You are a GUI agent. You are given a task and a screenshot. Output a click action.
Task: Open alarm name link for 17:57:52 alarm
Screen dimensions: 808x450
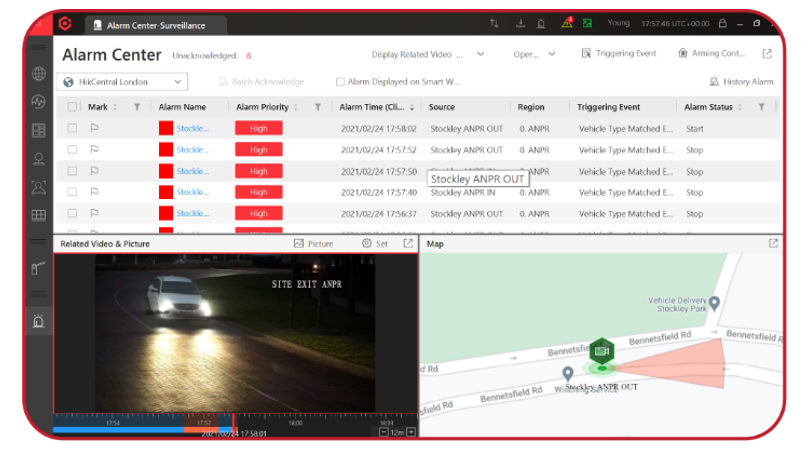[192, 149]
